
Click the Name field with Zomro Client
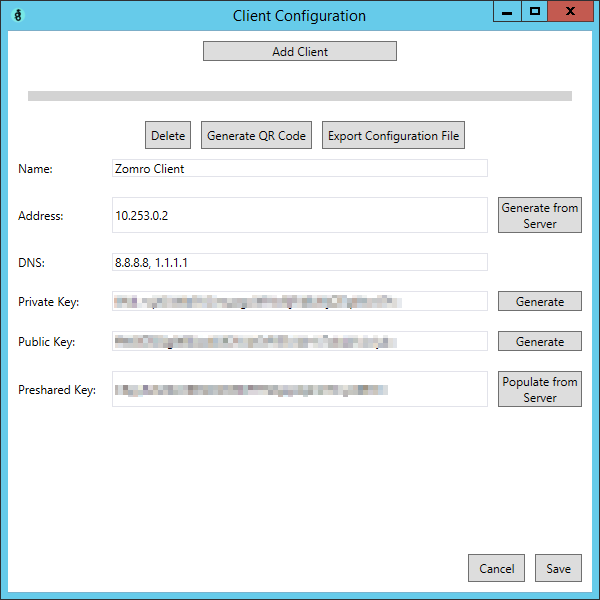click(x=300, y=168)
